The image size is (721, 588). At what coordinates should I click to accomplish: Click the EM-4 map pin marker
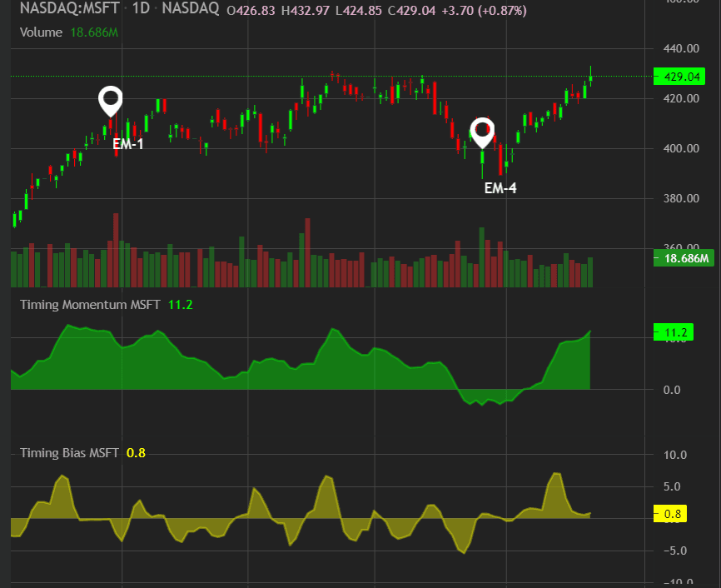point(482,133)
